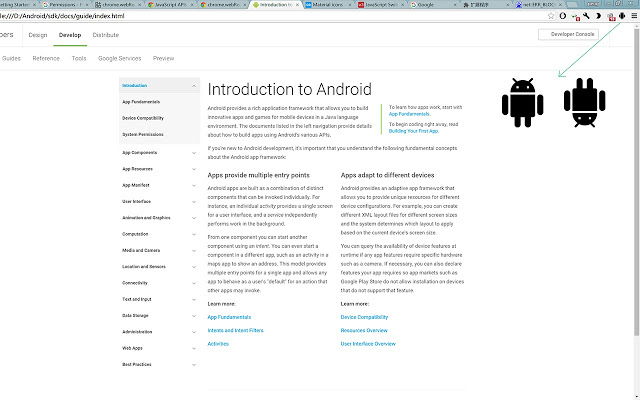Open Intents and Intent Filters link
640x400 pixels.
click(236, 331)
